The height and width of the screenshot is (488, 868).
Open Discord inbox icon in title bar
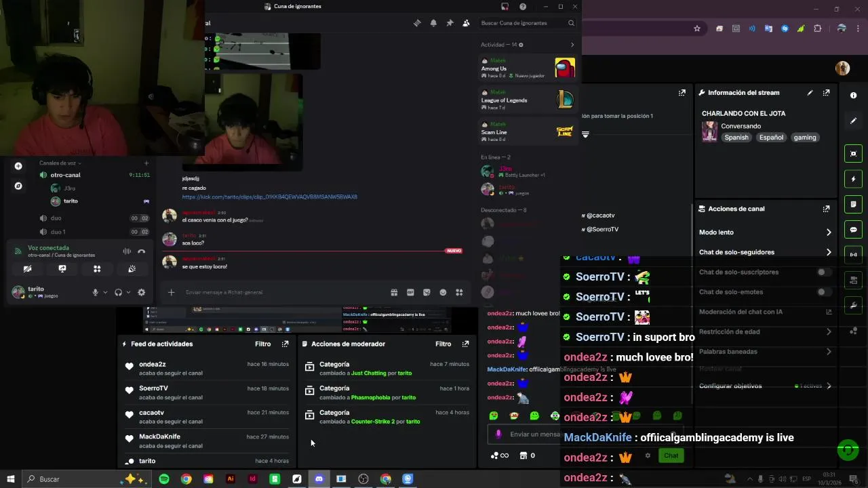[x=505, y=7]
